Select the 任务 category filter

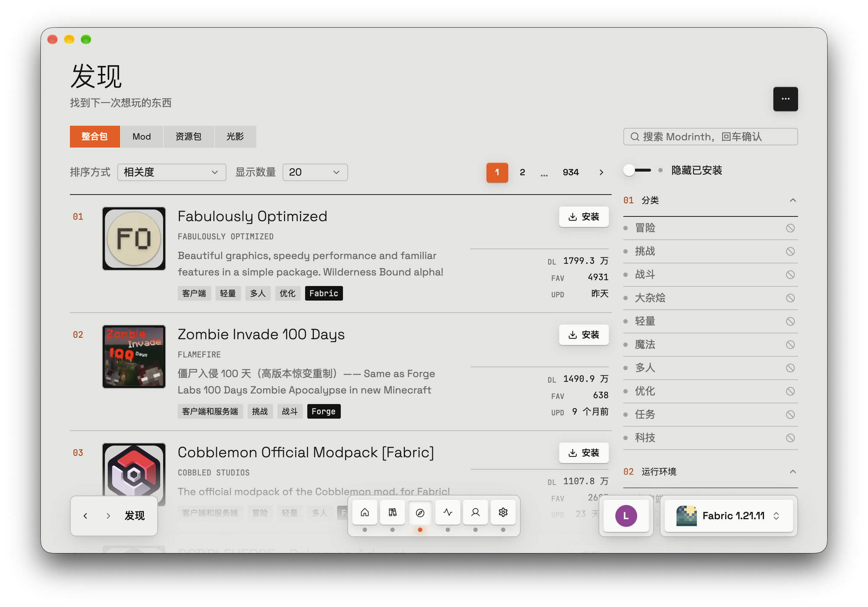coord(710,415)
